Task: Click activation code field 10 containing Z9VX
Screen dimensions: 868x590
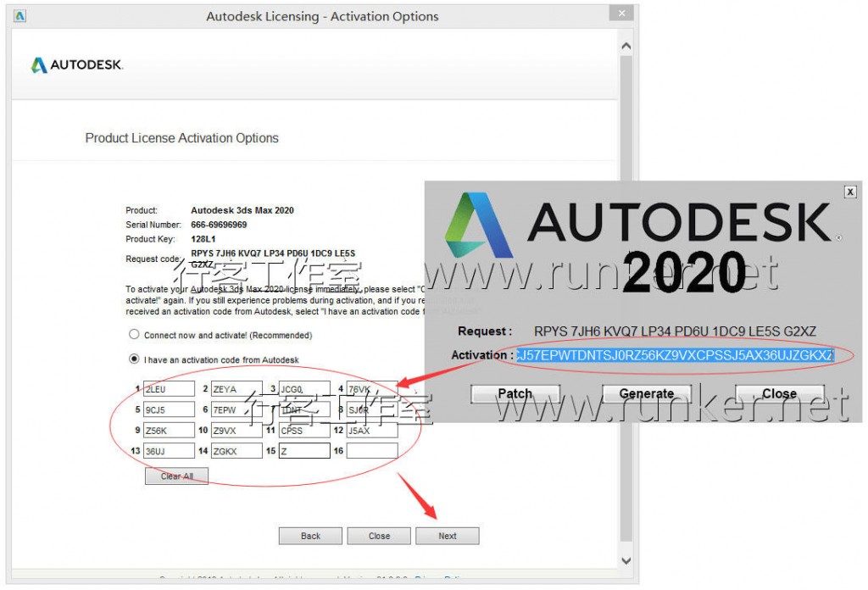Action: coord(237,430)
